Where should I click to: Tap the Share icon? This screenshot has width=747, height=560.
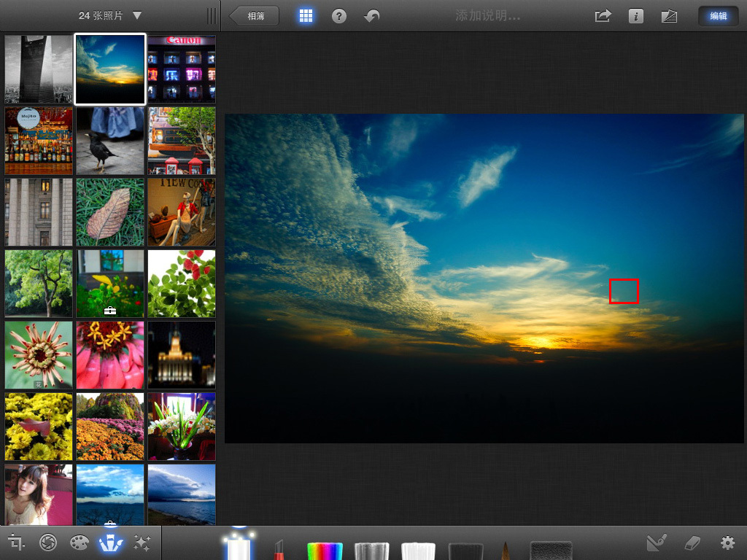click(x=602, y=15)
